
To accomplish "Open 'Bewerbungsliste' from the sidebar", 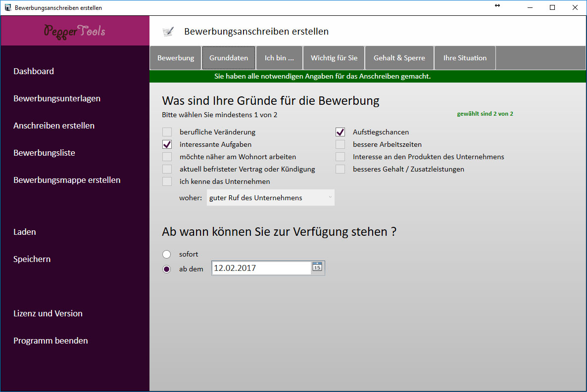I will click(x=44, y=153).
